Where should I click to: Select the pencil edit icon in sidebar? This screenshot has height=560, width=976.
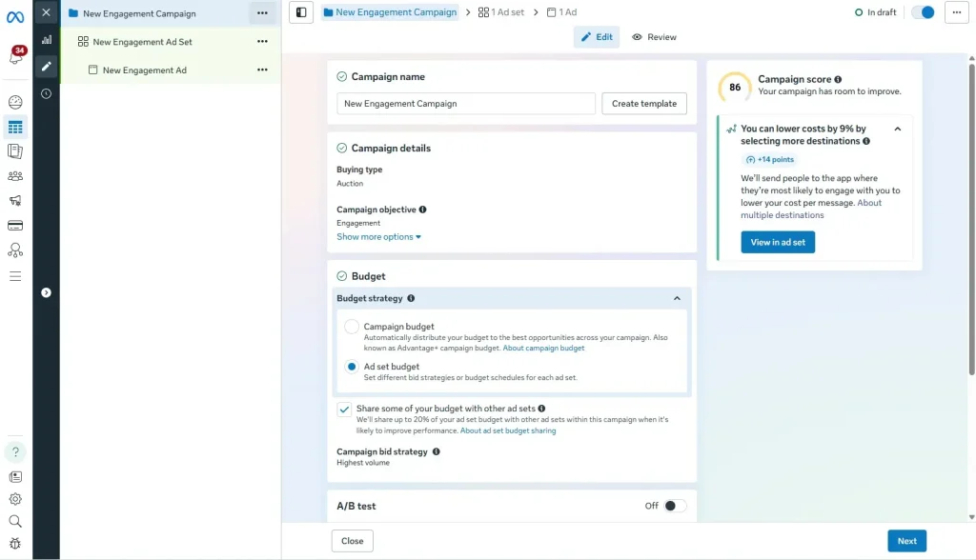(x=46, y=67)
